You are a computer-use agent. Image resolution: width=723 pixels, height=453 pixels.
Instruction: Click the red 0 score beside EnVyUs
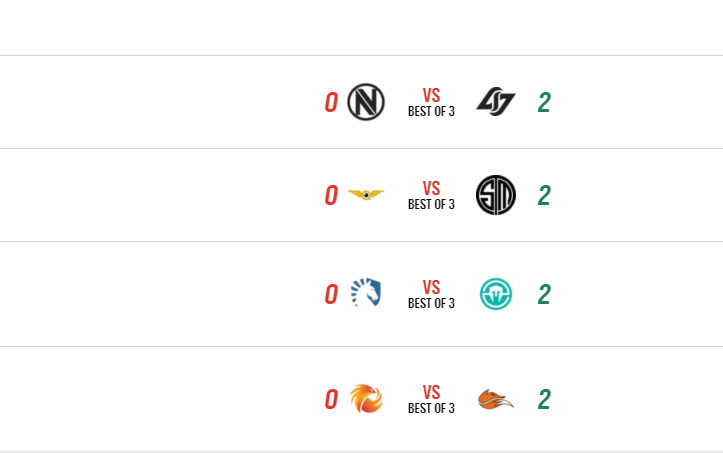(x=331, y=102)
